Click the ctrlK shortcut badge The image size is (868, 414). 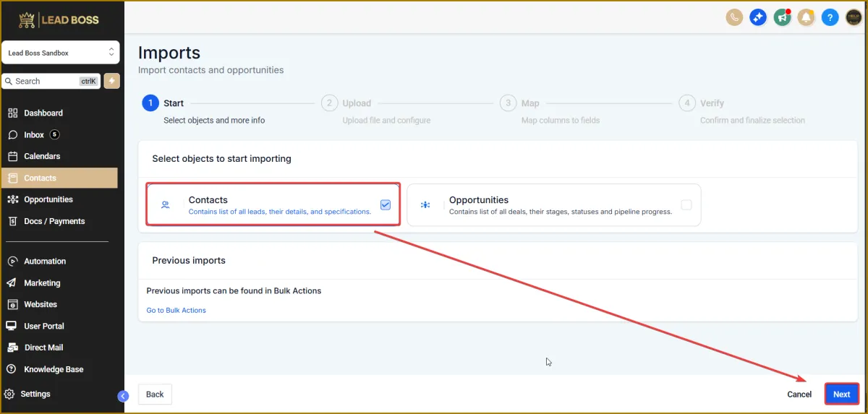click(88, 81)
